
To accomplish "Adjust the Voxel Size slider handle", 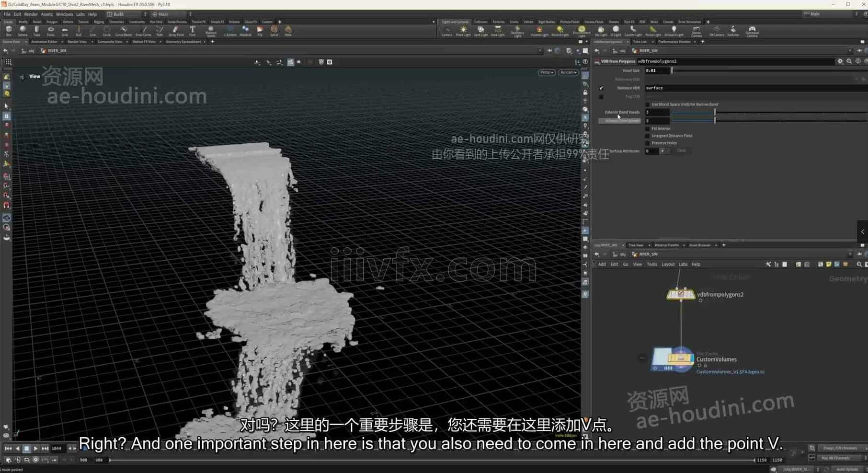I will point(672,70).
